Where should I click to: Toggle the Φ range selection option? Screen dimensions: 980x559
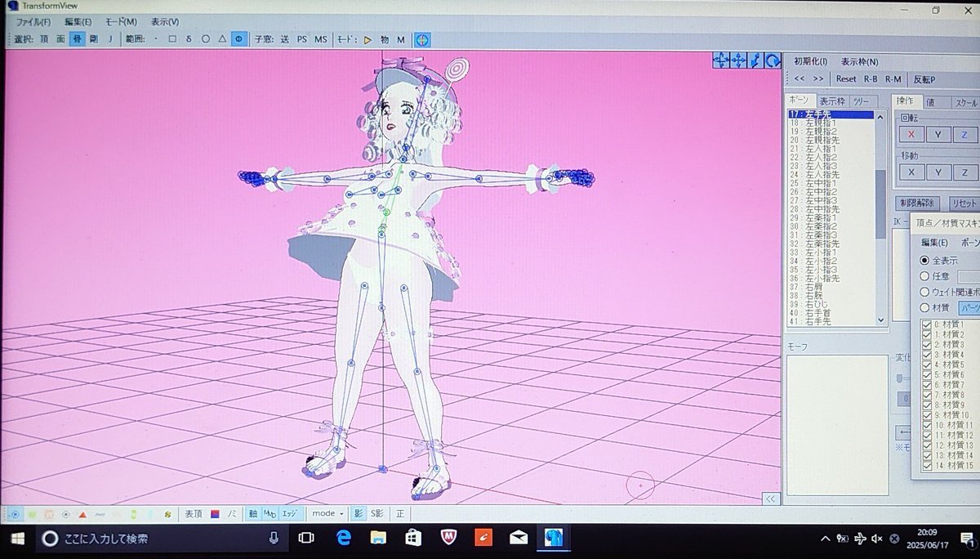point(238,39)
